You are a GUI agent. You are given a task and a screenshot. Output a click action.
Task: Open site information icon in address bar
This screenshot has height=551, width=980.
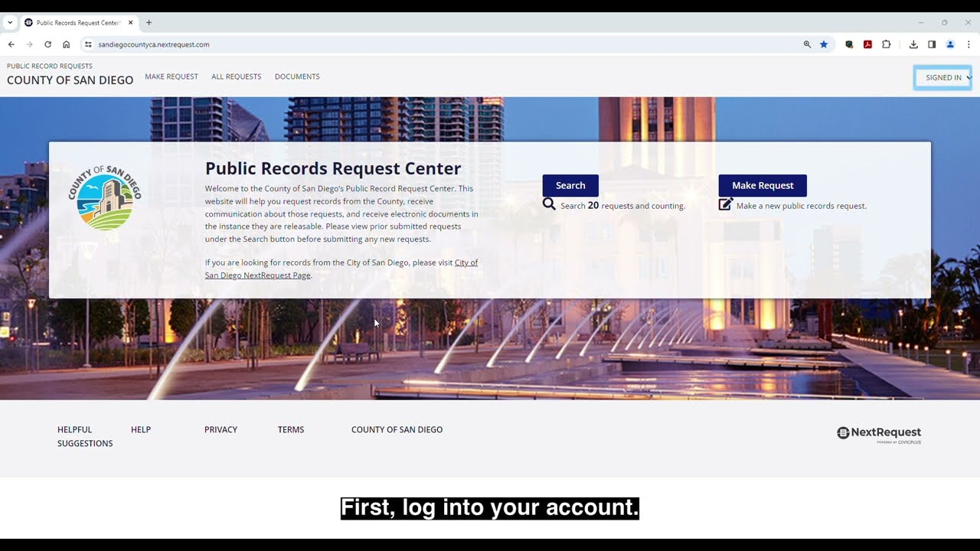[88, 44]
